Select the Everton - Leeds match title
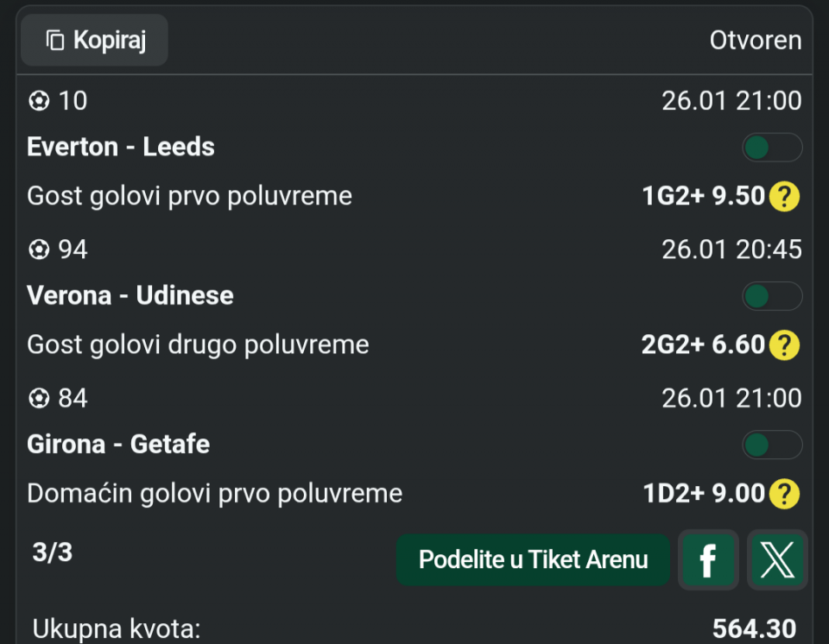 (121, 147)
